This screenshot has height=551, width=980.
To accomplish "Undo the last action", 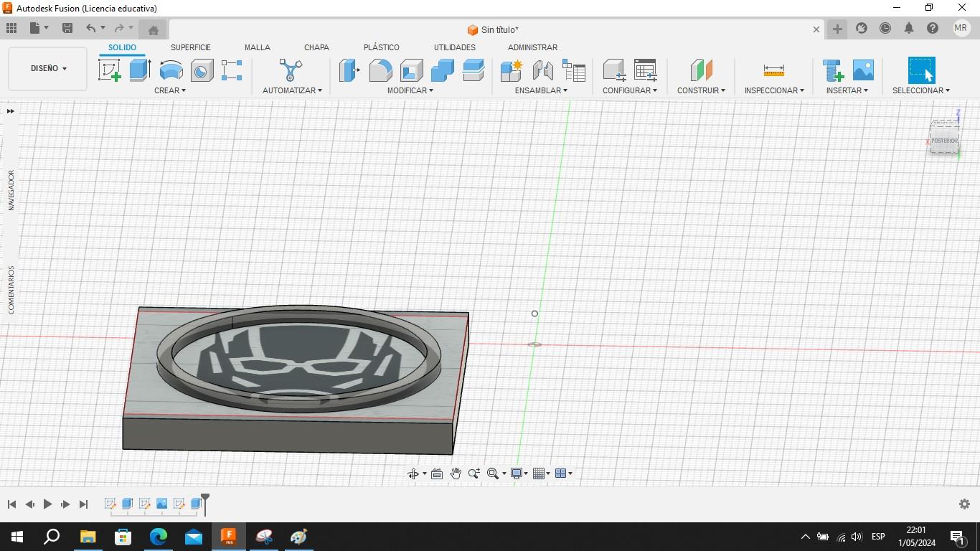I will [x=90, y=28].
